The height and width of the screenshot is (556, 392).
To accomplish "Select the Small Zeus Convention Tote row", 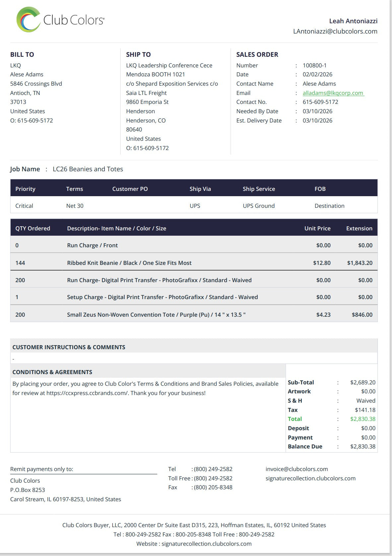I will 156,315.
